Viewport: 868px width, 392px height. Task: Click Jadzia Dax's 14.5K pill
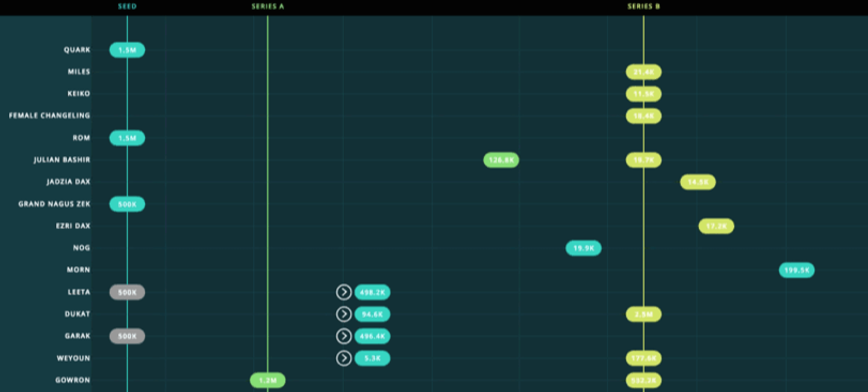[697, 182]
